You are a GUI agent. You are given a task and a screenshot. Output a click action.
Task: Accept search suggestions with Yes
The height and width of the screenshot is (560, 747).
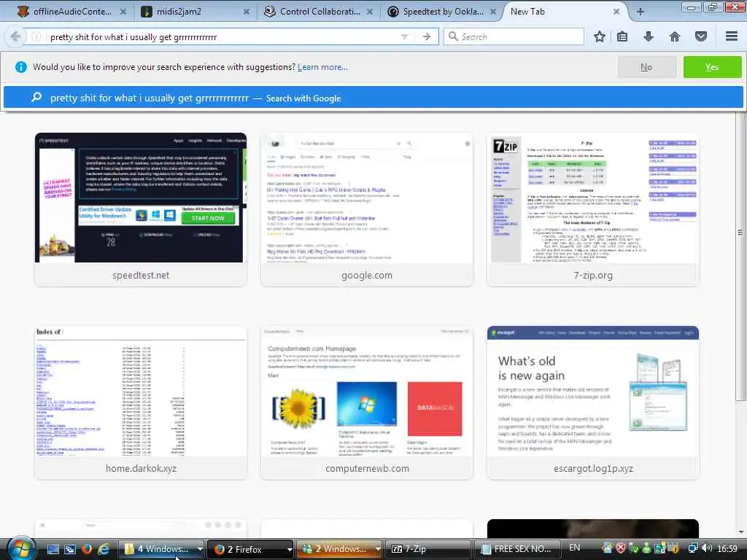point(712,67)
